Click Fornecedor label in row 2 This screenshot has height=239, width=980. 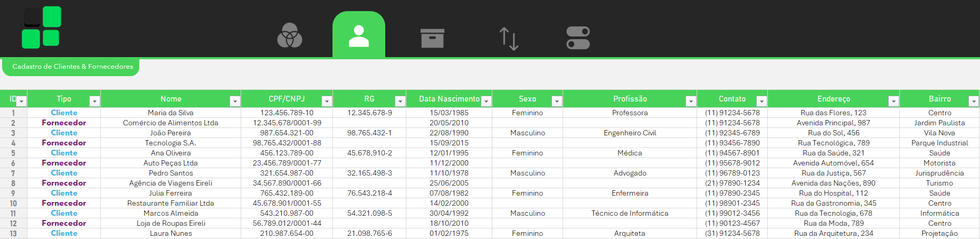click(64, 123)
